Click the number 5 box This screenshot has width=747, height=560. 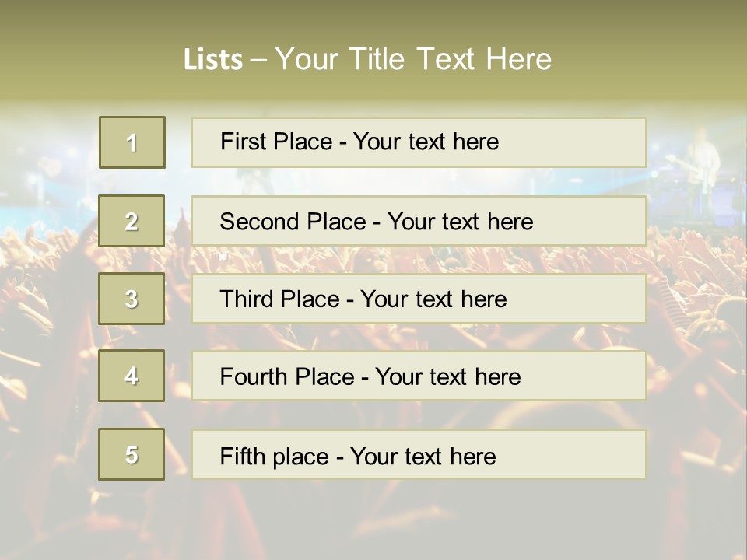pyautogui.click(x=132, y=454)
